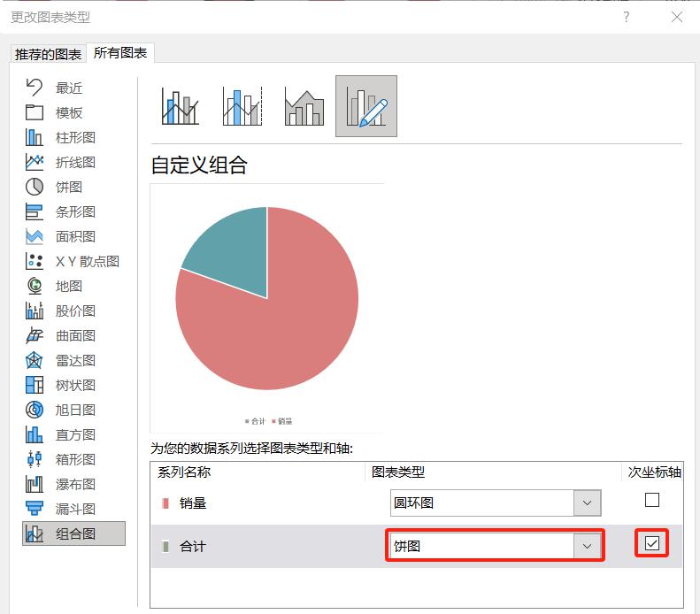Switch to the 推荐的图表 tab
Viewport: 700px width, 614px height.
coord(48,55)
